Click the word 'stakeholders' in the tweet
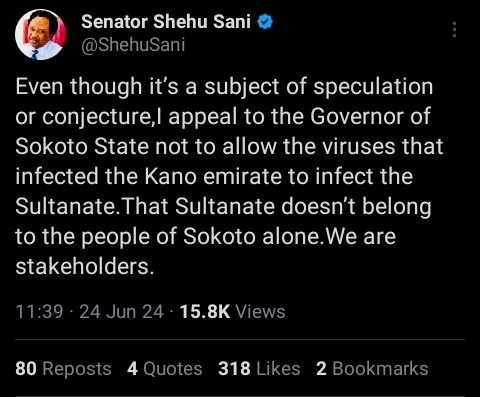The height and width of the screenshot is (397, 480). click(x=82, y=266)
